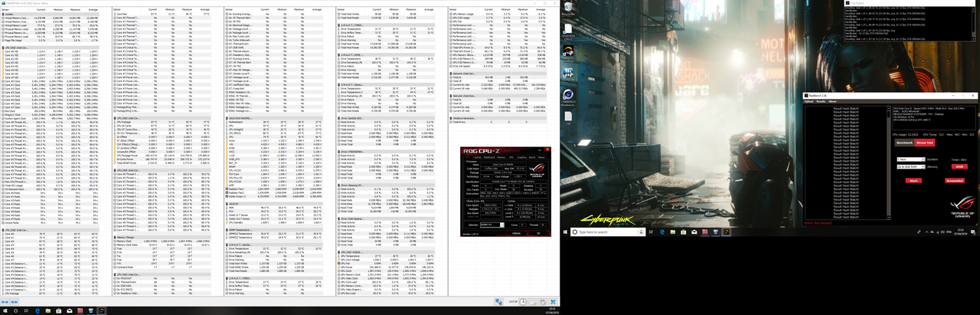This screenshot has width=980, height=315.
Task: Close HWiNFO sensors with the blue X icon
Action: (553, 302)
